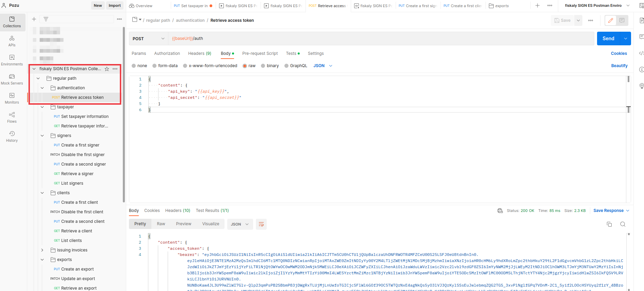View the Test Results (1/1) tab

212,211
